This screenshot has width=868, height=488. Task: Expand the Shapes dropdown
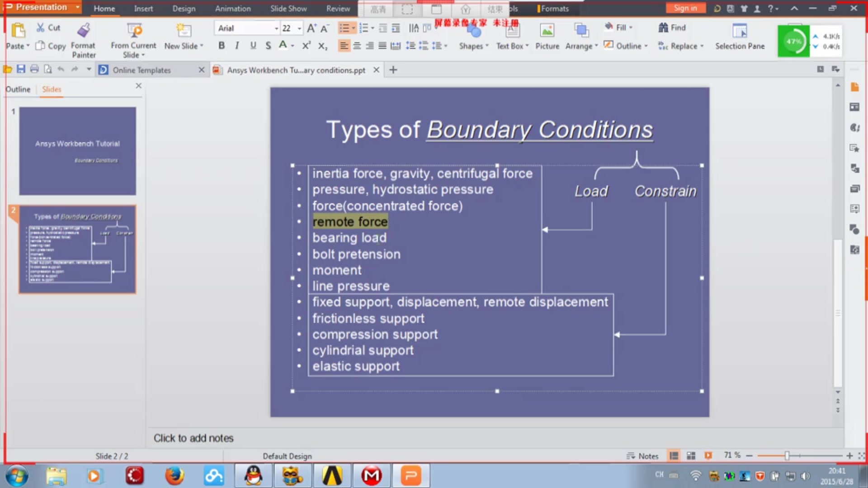tap(474, 46)
